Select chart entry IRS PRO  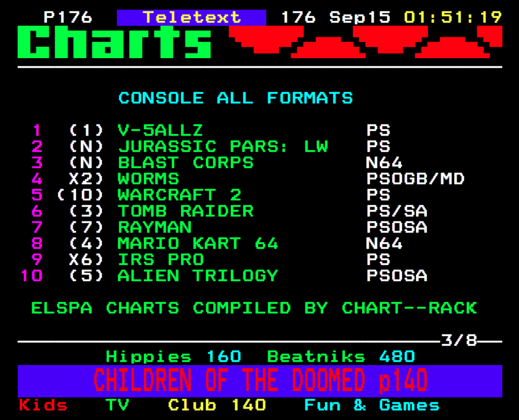pos(161,260)
